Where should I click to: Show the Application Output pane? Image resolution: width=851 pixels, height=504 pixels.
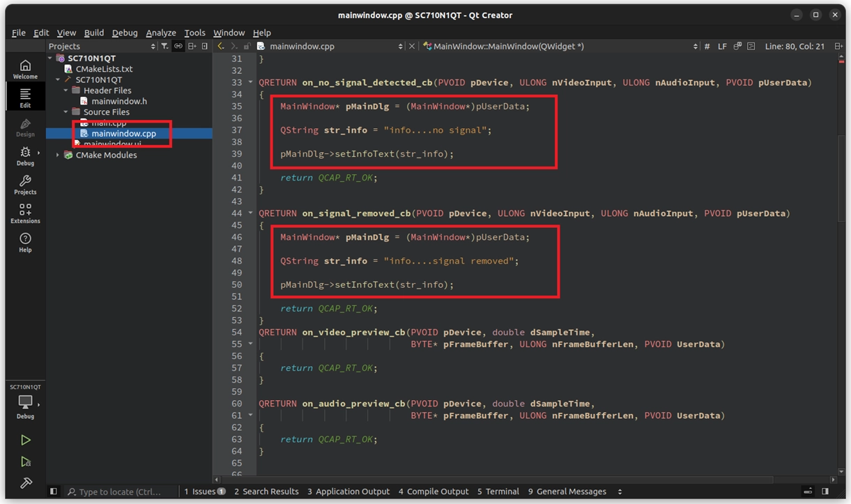(x=348, y=491)
